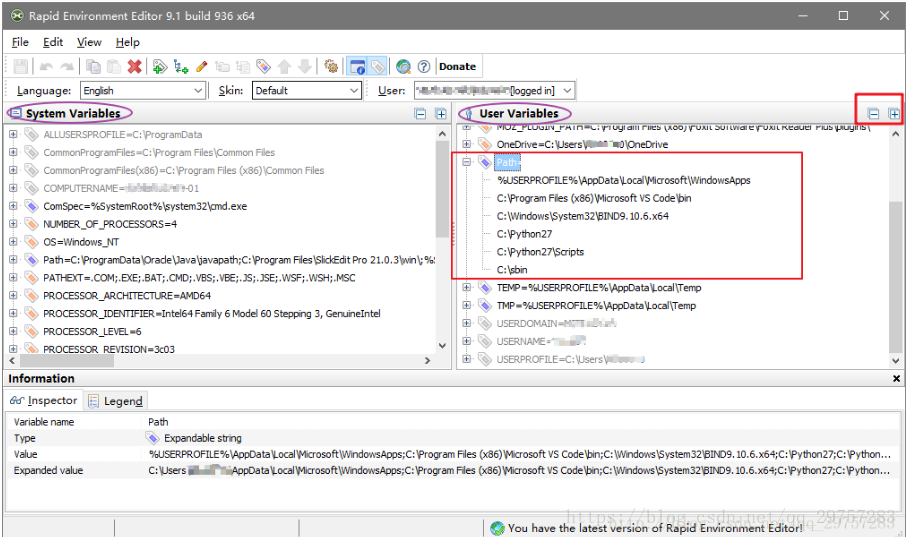The height and width of the screenshot is (537, 907).
Task: Click the pencil Edit icon
Action: coord(201,67)
